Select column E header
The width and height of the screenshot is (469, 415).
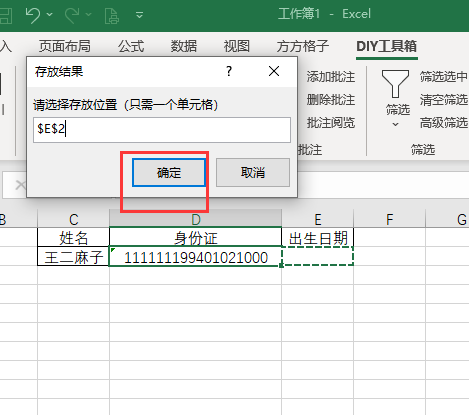click(318, 219)
